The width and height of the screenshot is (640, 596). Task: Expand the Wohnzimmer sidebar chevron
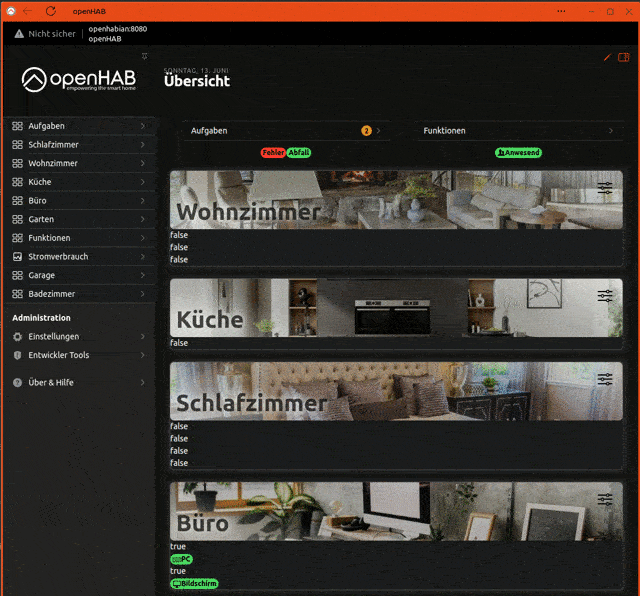pos(142,163)
